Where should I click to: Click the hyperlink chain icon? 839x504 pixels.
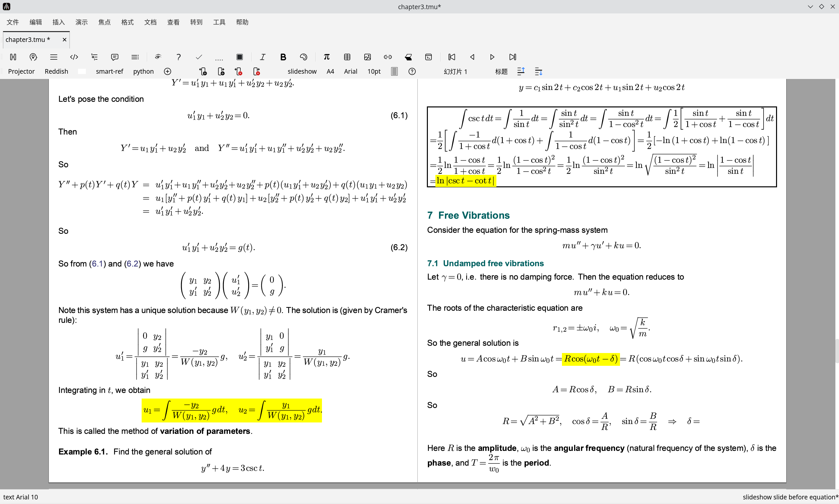[388, 57]
